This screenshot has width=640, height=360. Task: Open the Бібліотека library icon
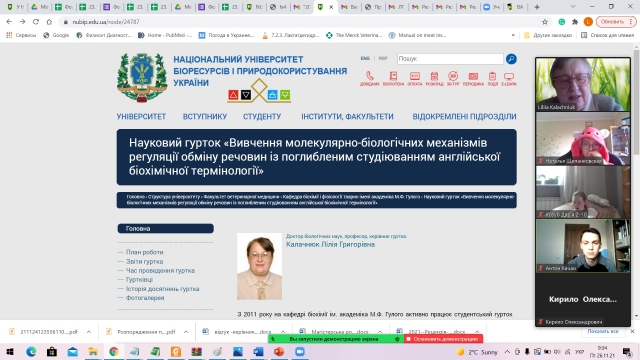click(393, 78)
